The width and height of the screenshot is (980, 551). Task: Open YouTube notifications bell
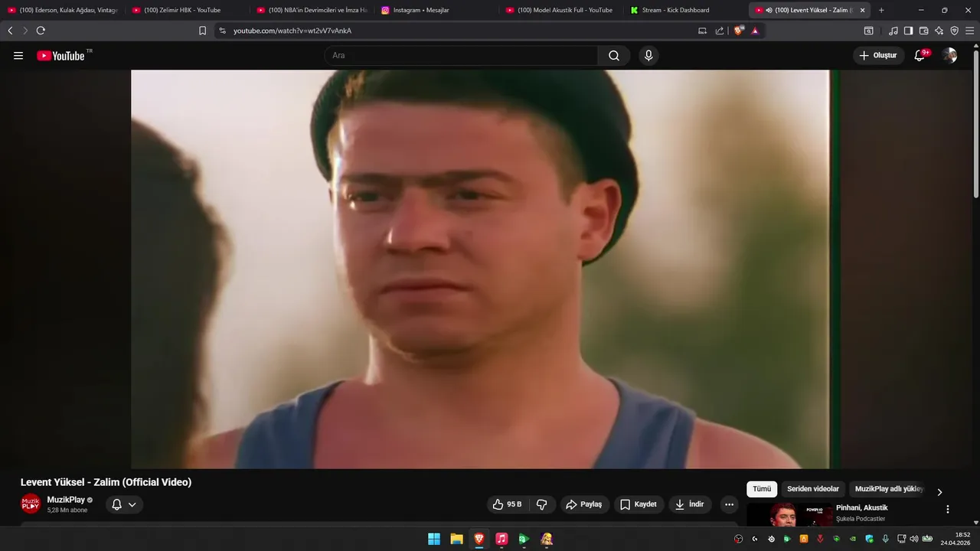pyautogui.click(x=920, y=55)
